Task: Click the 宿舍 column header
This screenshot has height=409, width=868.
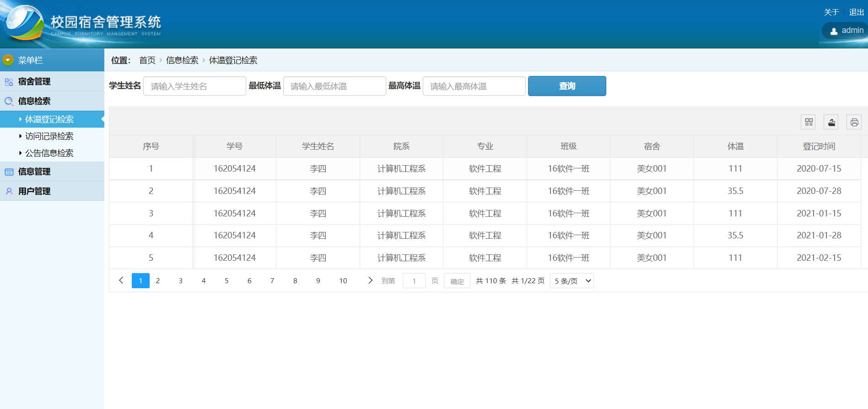Action: pos(652,146)
